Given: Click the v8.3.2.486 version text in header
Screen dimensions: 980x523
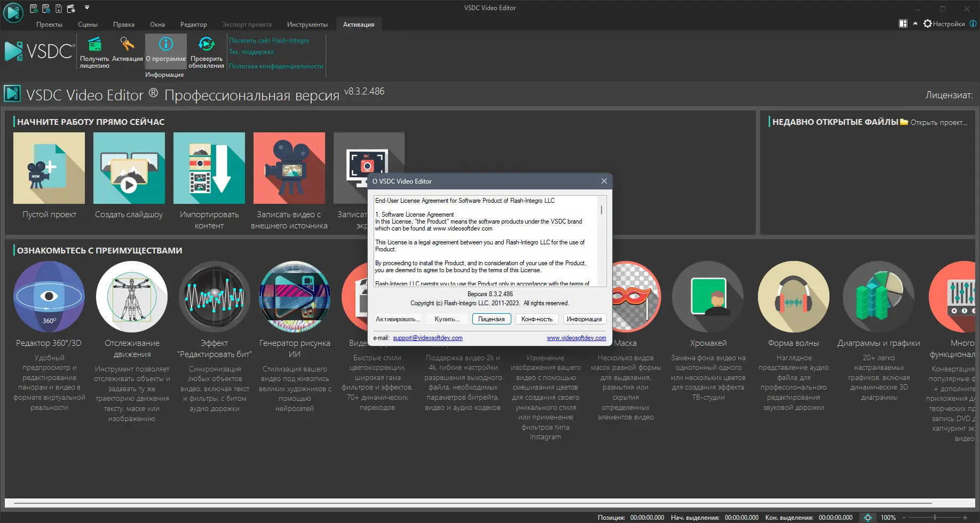Looking at the screenshot, I should 364,91.
